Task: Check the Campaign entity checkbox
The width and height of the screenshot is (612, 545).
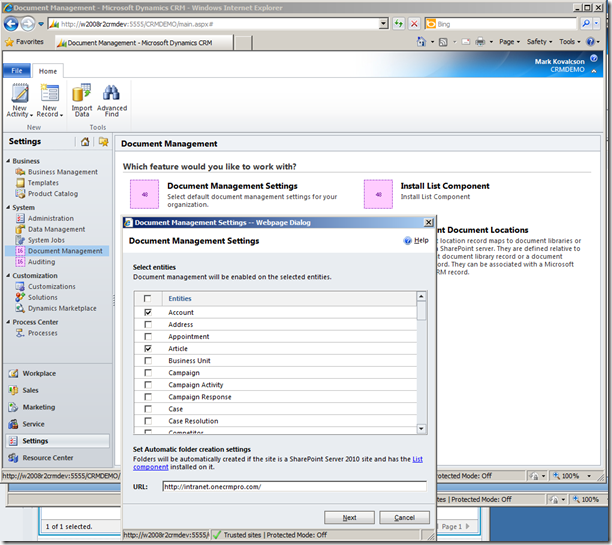Action: (x=149, y=373)
